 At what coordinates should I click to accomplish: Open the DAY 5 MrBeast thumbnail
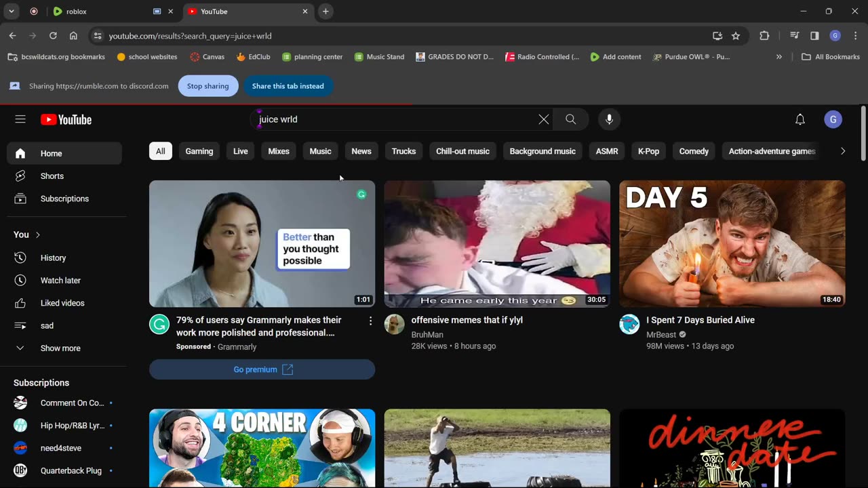coord(732,244)
